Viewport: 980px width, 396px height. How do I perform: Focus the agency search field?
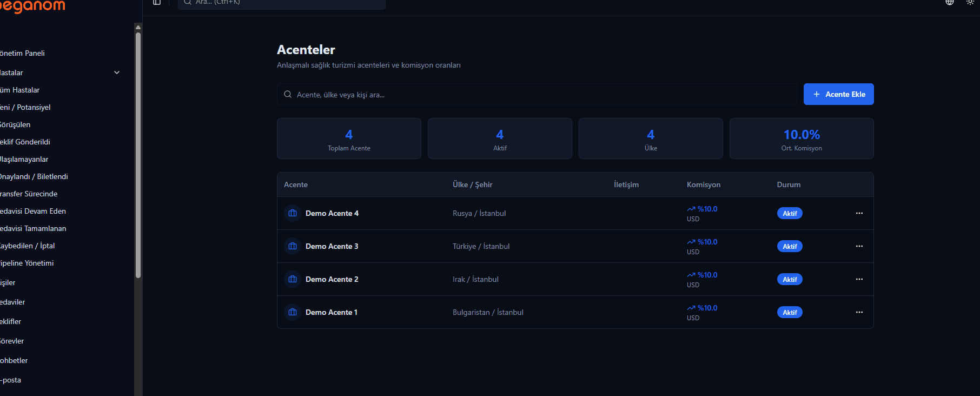click(537, 94)
